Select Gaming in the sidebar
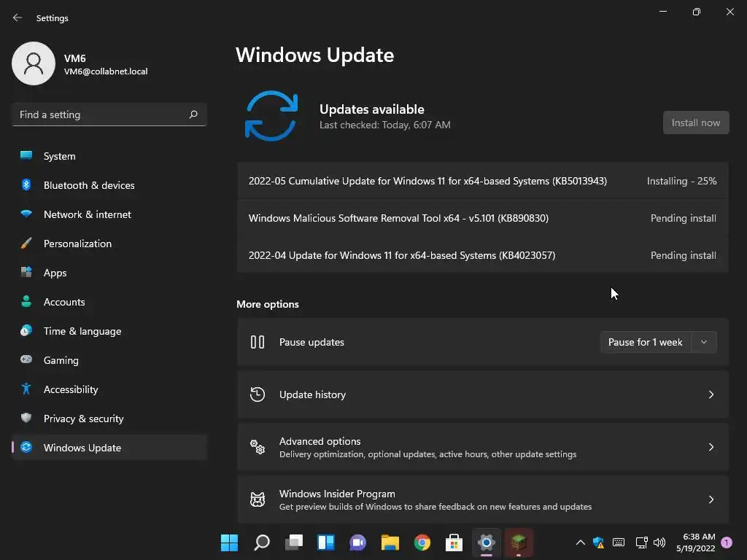Screen dimensions: 747x560 [x=109, y=360]
